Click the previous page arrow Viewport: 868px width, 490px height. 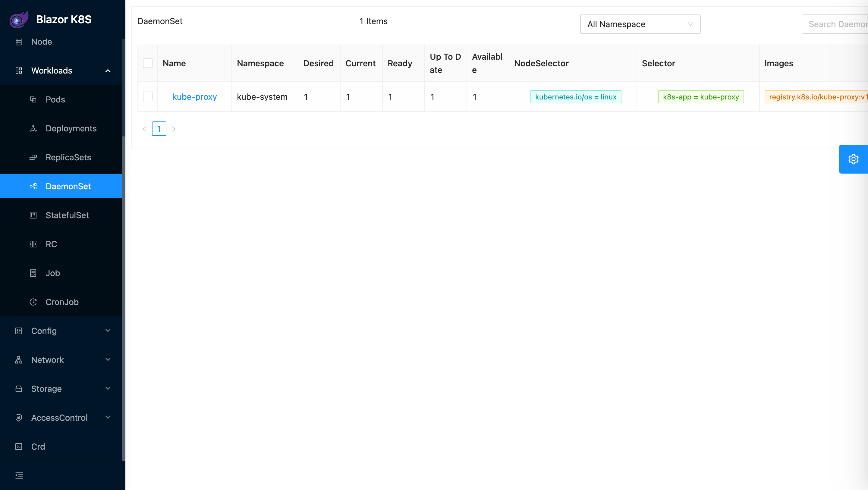tap(145, 129)
